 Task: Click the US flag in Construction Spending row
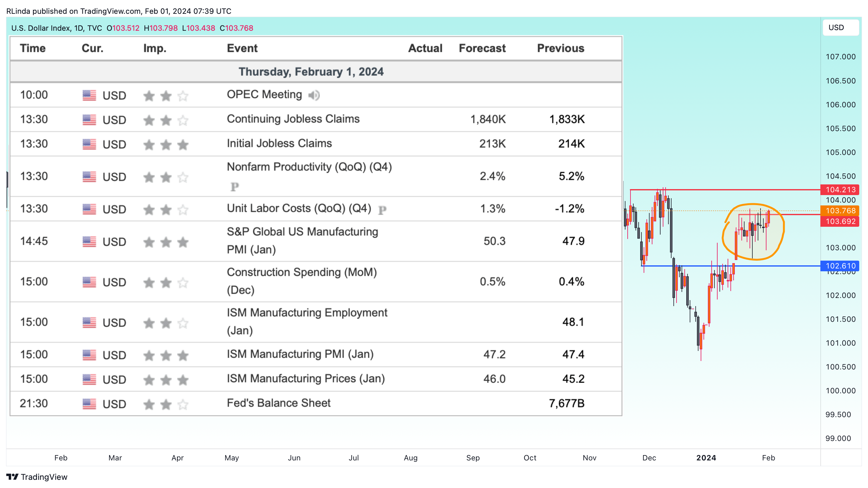pos(89,282)
